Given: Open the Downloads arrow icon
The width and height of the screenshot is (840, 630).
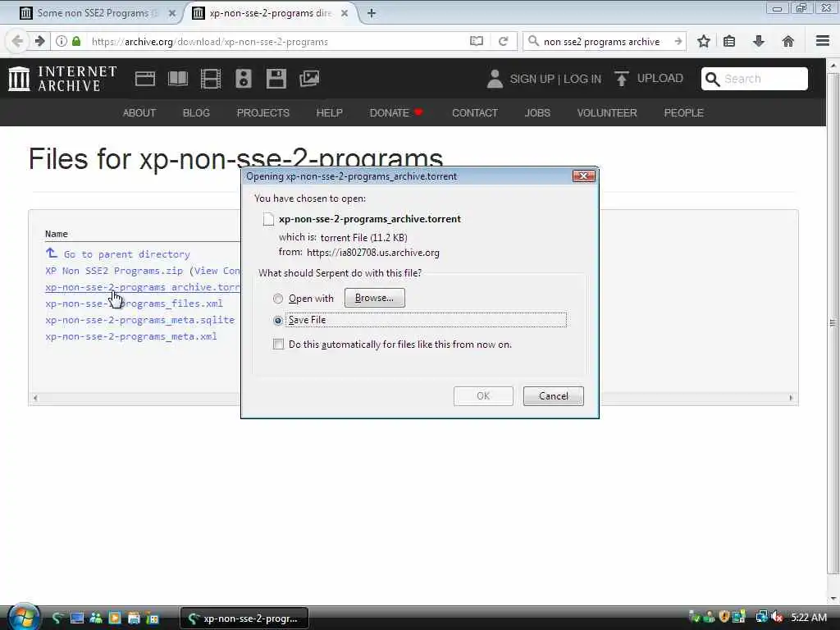Looking at the screenshot, I should (759, 41).
